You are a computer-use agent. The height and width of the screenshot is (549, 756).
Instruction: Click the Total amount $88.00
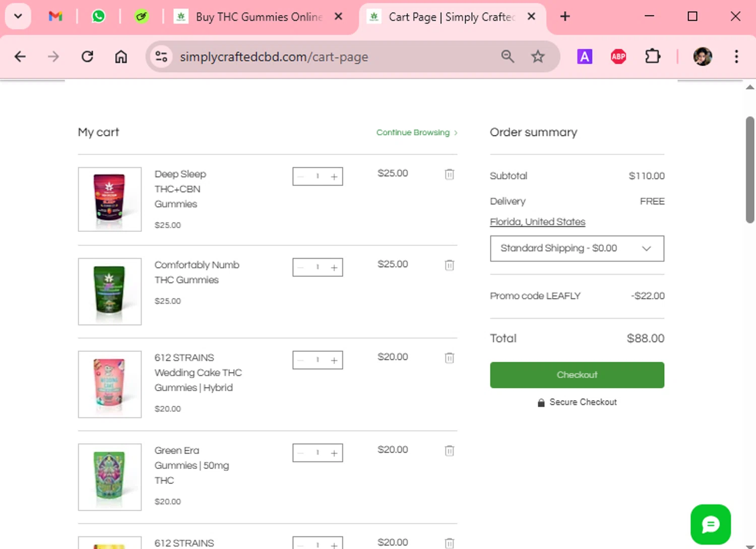(x=646, y=338)
